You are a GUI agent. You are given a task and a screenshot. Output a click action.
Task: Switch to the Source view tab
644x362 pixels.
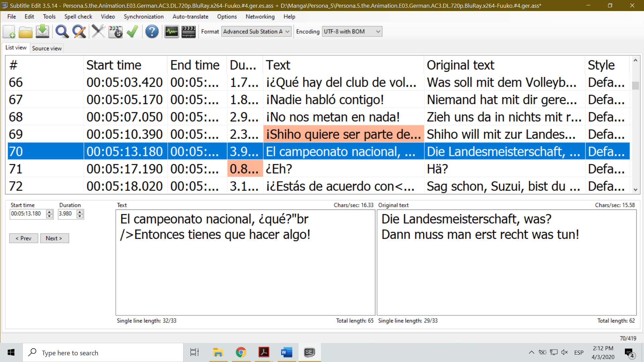pyautogui.click(x=47, y=48)
